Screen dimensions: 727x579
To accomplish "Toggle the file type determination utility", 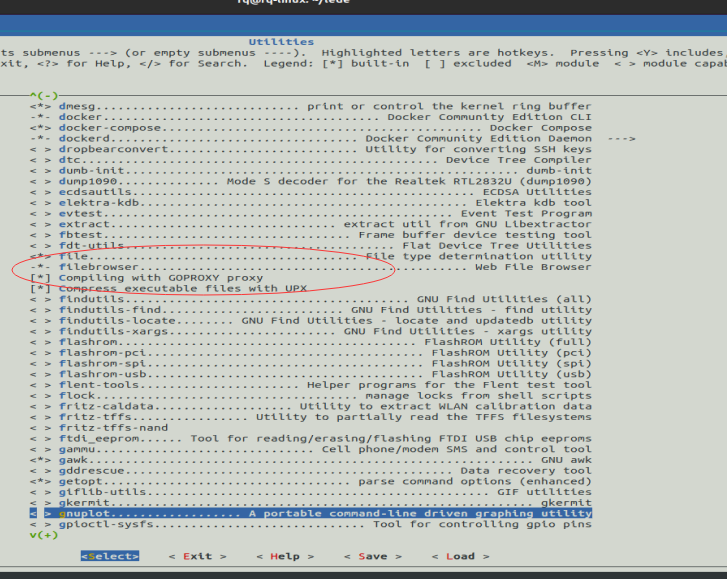I will 40,256.
